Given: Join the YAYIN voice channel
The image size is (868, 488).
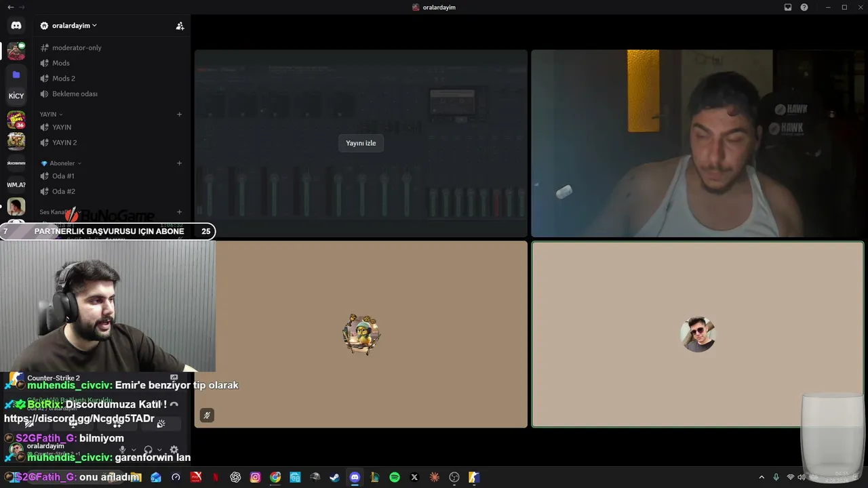Looking at the screenshot, I should [112, 127].
